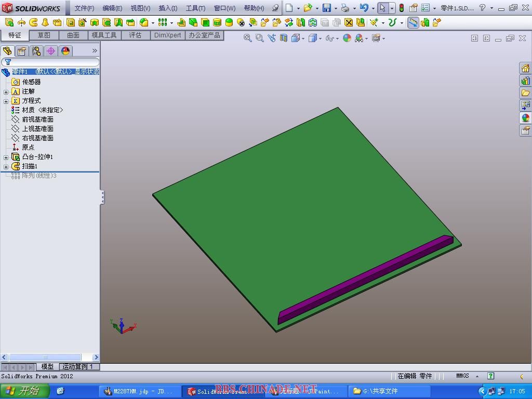Open the ConfigurationManager panel tab

tap(36, 51)
